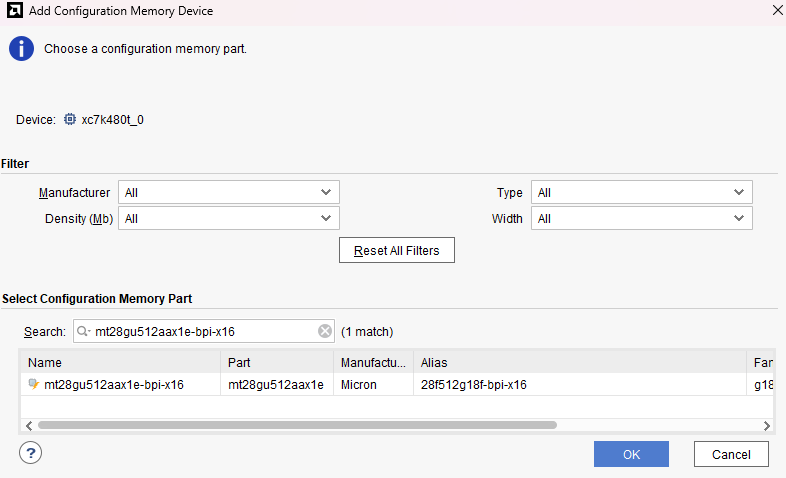Open the Density (Mb) filter dropdown

(229, 218)
